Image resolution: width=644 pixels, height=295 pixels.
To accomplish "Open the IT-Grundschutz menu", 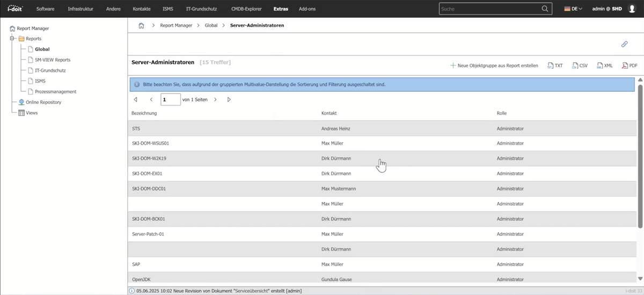I will click(200, 9).
